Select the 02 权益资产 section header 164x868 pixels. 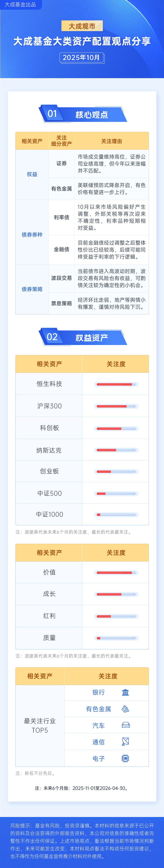click(83, 337)
